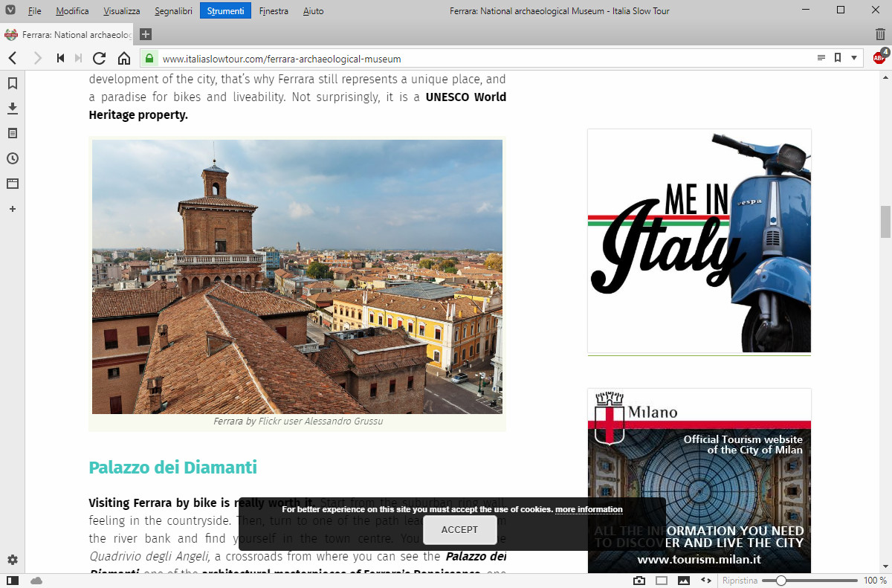Bookmark this page from address bar
Image resolution: width=892 pixels, height=588 pixels.
[838, 58]
